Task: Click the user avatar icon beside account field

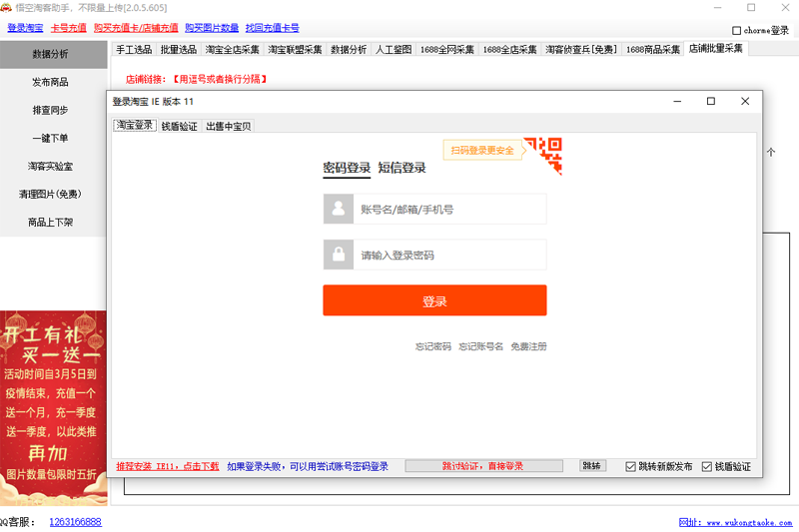Action: coord(339,210)
